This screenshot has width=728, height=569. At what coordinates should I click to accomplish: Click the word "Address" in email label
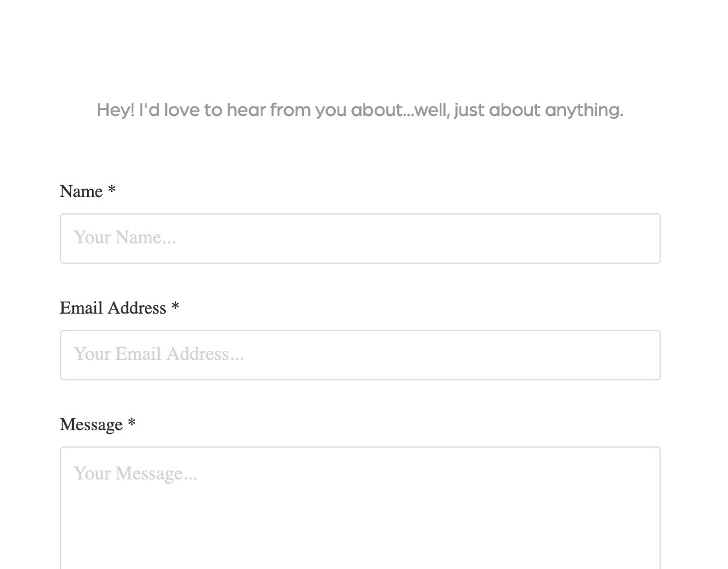pyautogui.click(x=142, y=308)
